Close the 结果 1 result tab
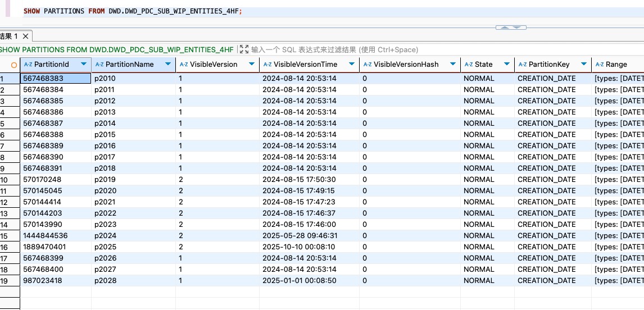Viewport: 644px width, 310px height. click(24, 36)
